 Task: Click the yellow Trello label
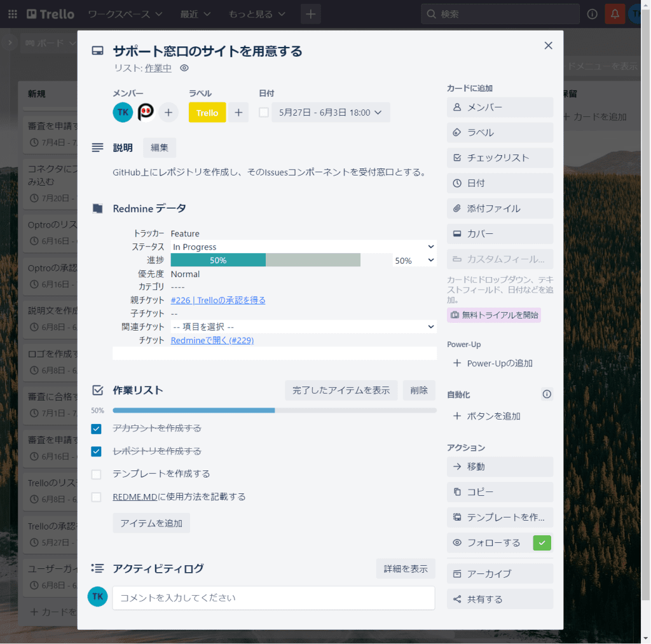coord(207,113)
